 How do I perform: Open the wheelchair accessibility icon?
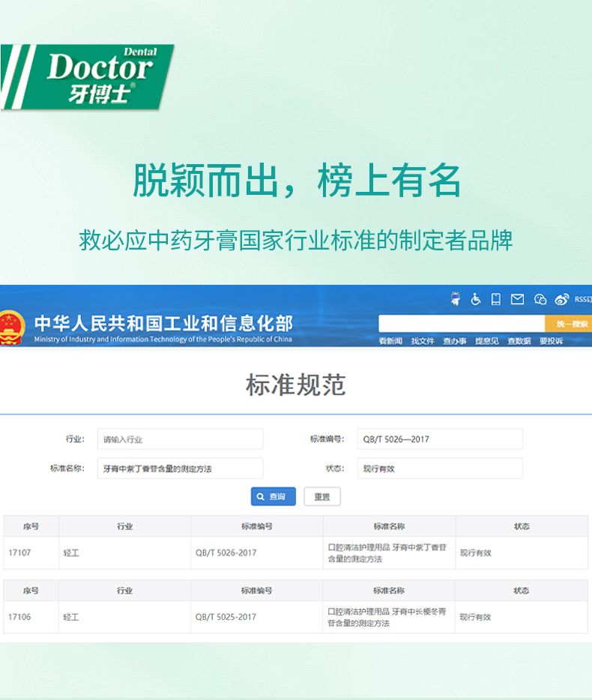475,299
